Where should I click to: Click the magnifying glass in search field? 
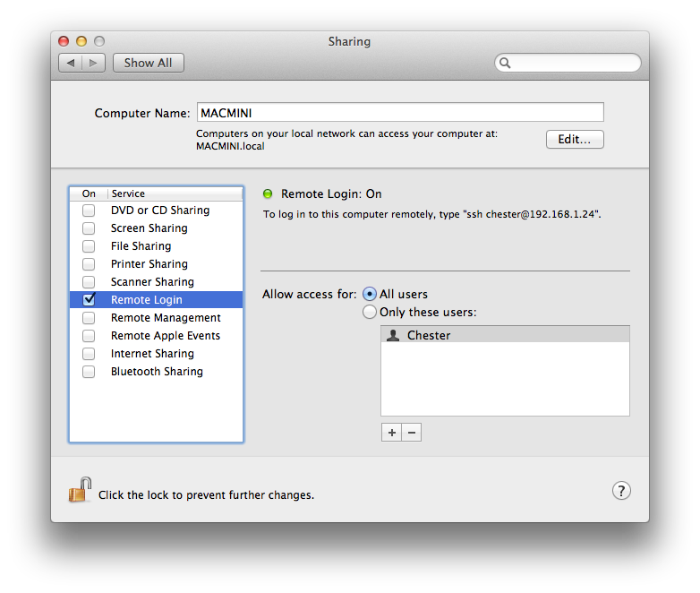click(505, 63)
